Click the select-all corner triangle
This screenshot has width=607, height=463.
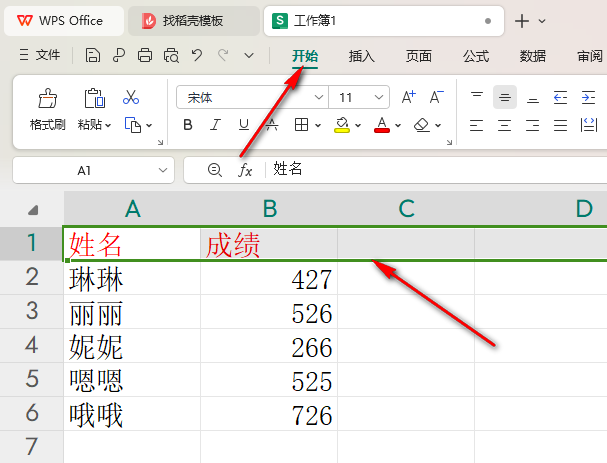click(33, 210)
